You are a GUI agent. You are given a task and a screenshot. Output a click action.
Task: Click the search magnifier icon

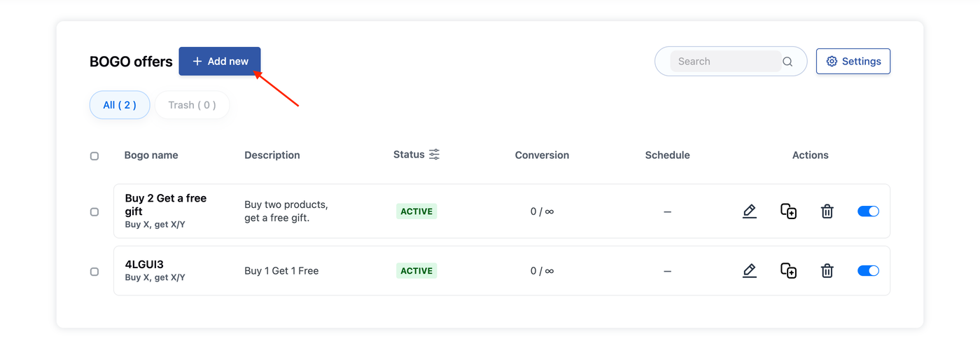787,62
